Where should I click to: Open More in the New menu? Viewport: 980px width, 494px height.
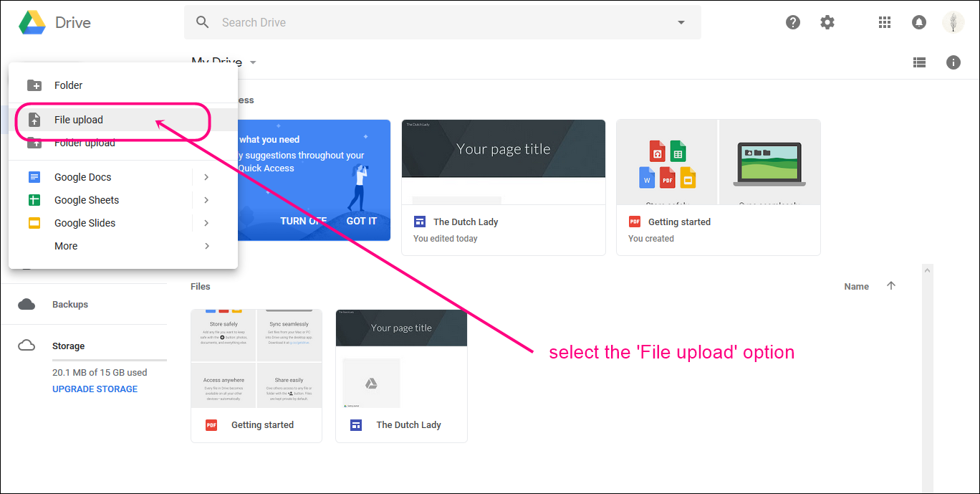[x=123, y=246]
